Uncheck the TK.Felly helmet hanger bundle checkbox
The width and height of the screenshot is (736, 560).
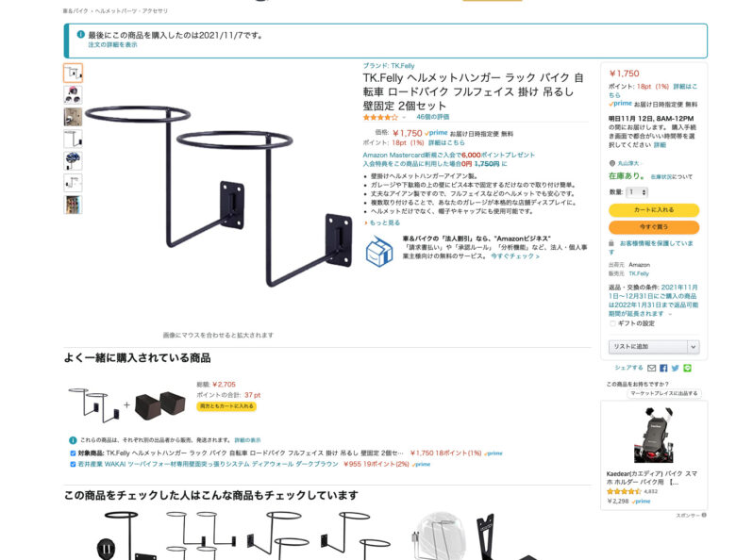coord(73,453)
